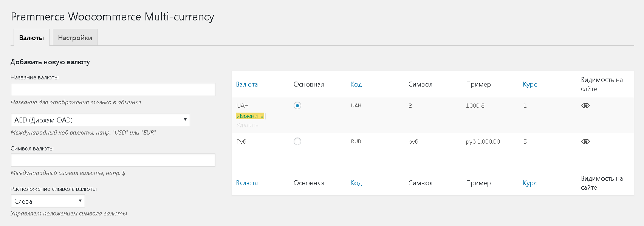The image size is (644, 226).
Task: Click Изменить link under UAH
Action: [250, 116]
